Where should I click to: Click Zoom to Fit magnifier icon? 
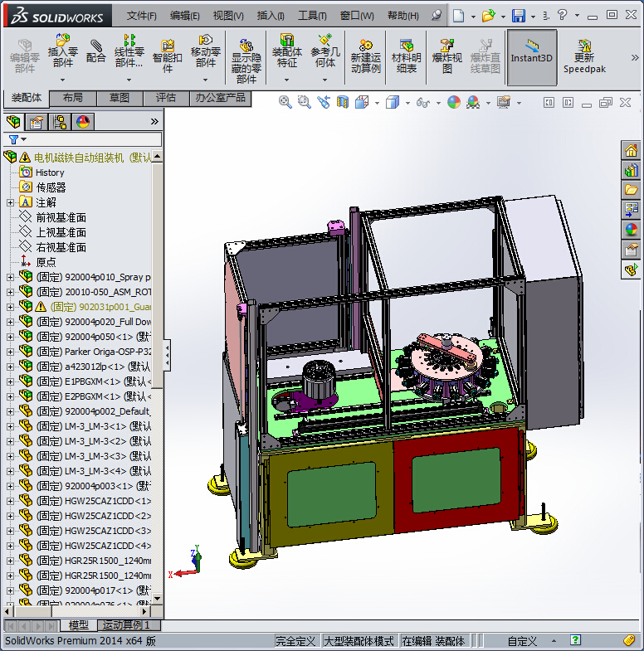click(x=285, y=102)
